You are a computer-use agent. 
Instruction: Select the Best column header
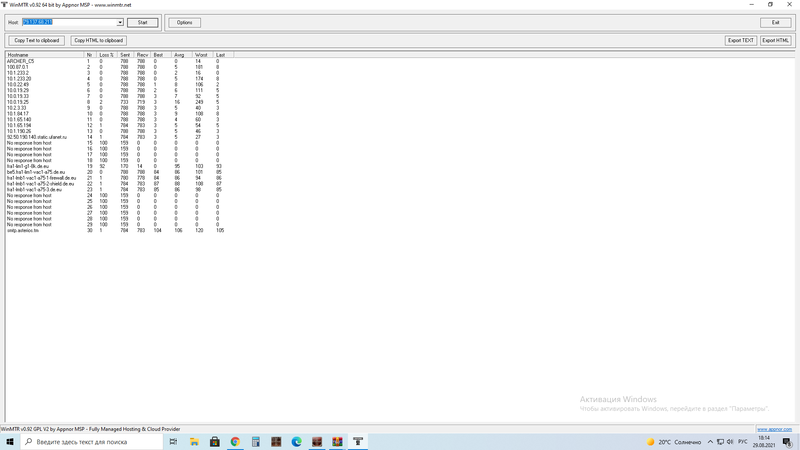click(161, 55)
